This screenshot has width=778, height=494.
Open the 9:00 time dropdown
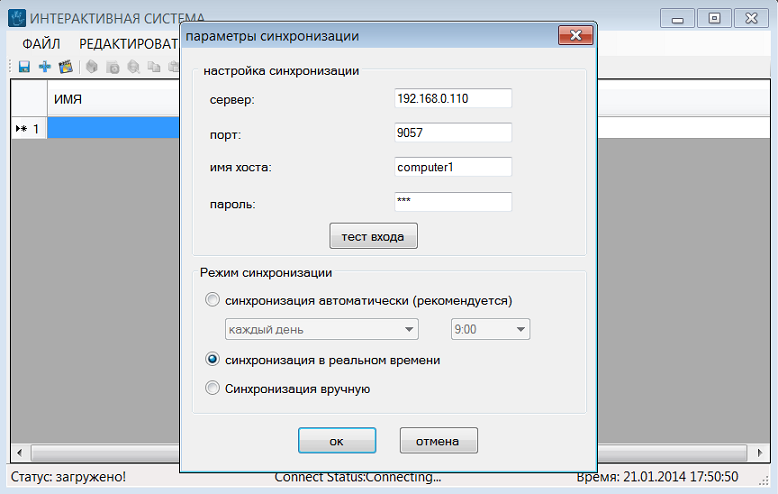point(489,330)
